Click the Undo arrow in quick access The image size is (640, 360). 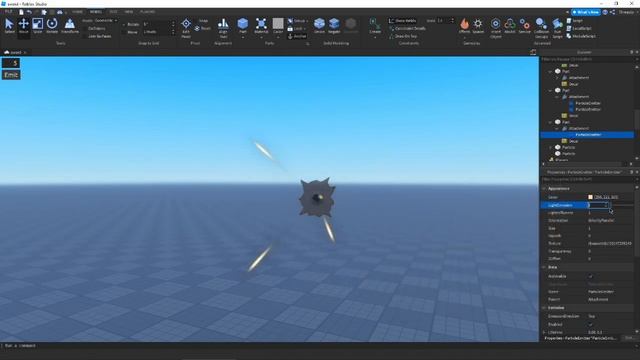29,12
